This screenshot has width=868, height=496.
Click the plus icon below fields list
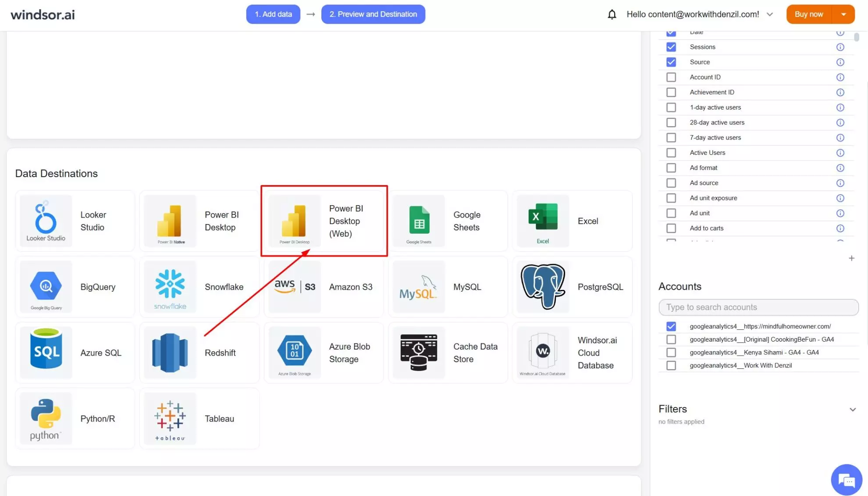pos(851,258)
